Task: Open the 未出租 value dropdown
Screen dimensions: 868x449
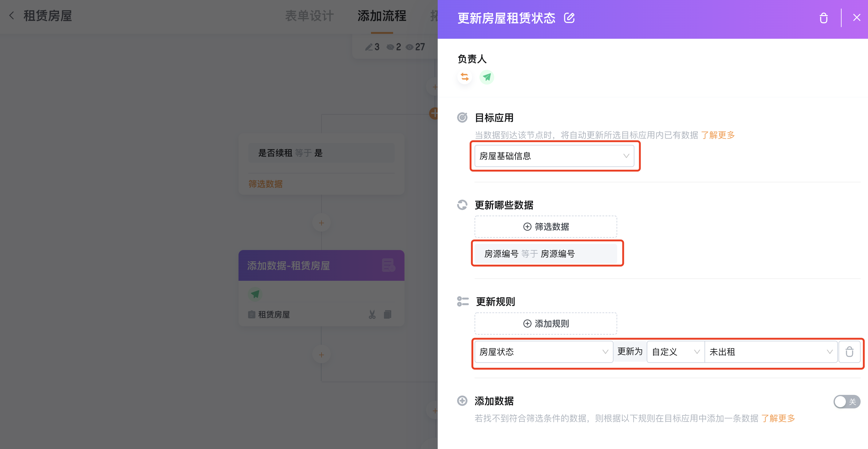Action: coord(771,352)
